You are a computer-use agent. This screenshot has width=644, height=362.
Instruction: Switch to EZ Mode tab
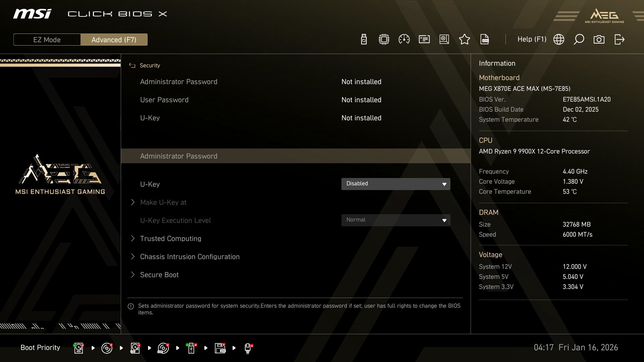coord(47,39)
